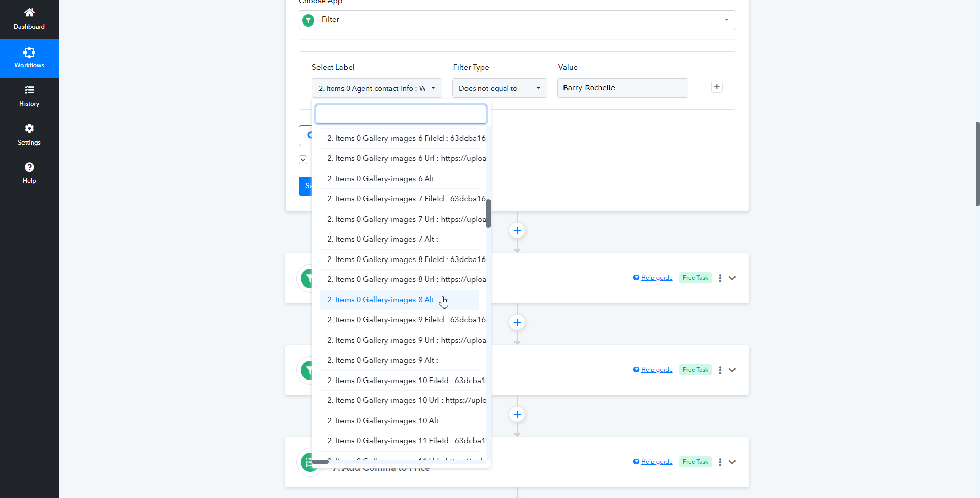This screenshot has height=498, width=980.
Task: Click the dropdown list's horizontal scrollbar thumb
Action: pos(320,462)
